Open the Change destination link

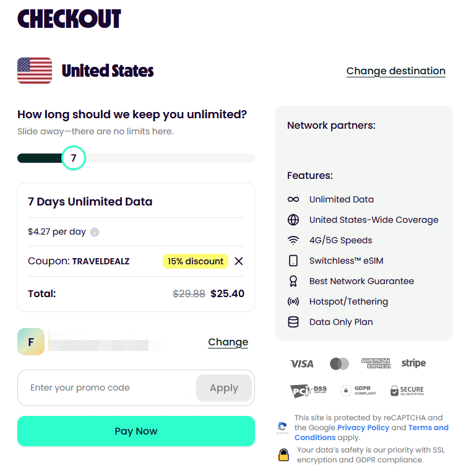pos(395,71)
